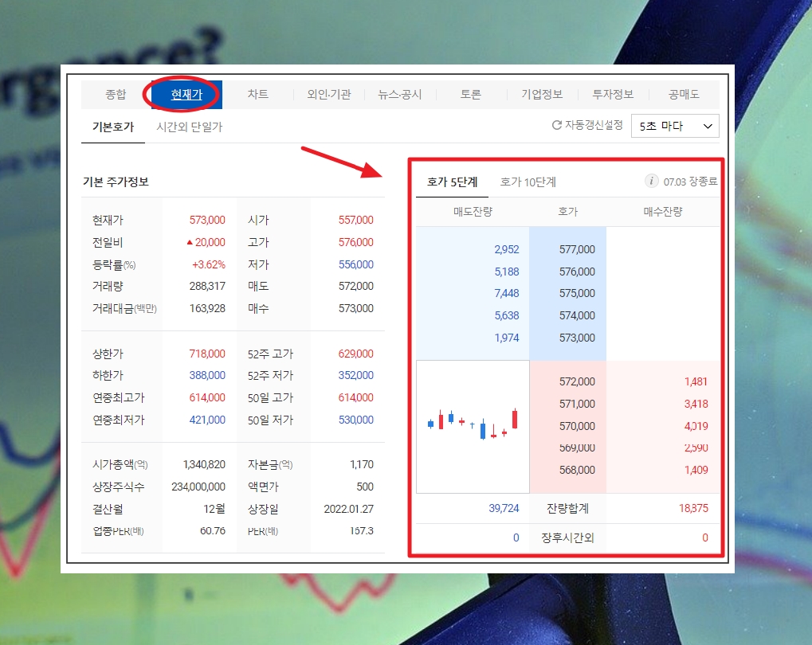Select the 투자정보 tab
Viewport: 812px width, 645px height.
[613, 94]
